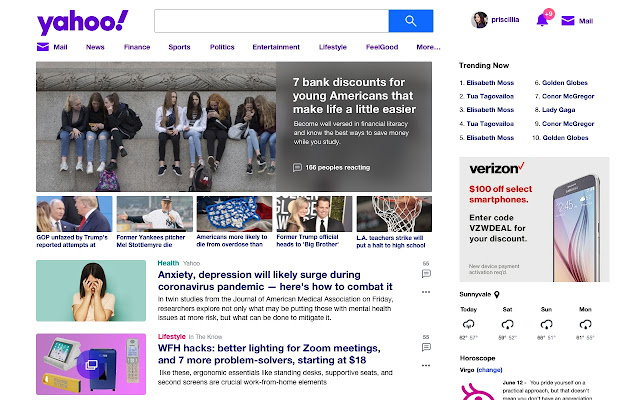
Task: Open the notifications bell icon
Action: 542,20
